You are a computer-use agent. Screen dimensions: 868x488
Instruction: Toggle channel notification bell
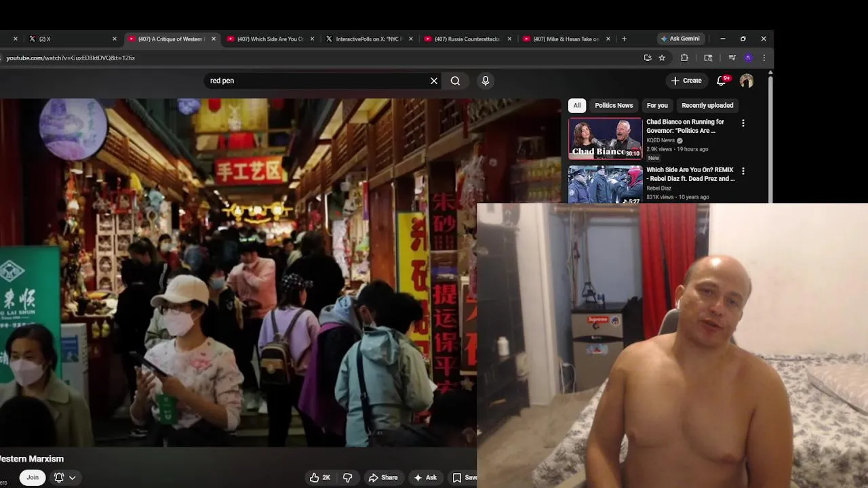click(x=59, y=477)
